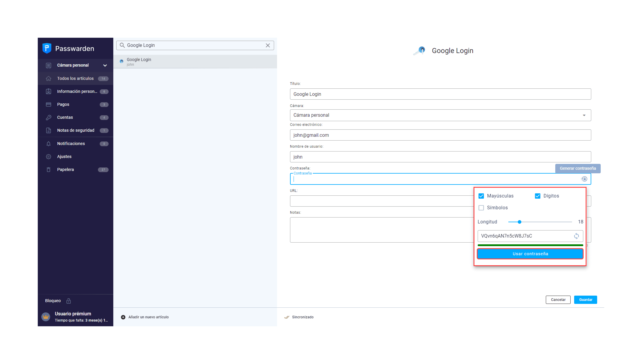Click the premium user crown avatar

[46, 317]
